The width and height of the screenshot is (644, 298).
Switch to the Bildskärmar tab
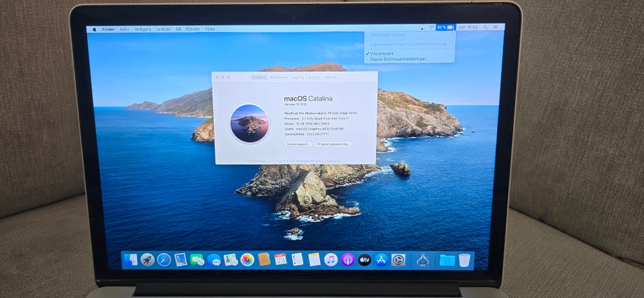(x=279, y=77)
